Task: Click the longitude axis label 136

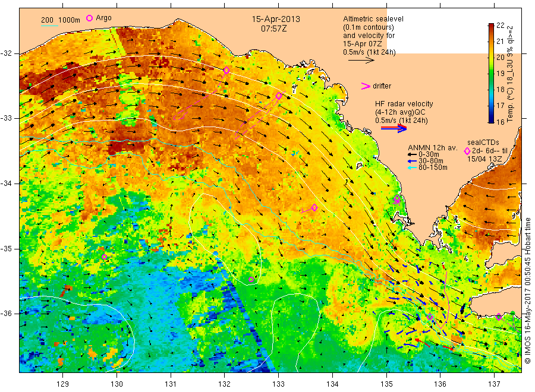Action: click(440, 384)
